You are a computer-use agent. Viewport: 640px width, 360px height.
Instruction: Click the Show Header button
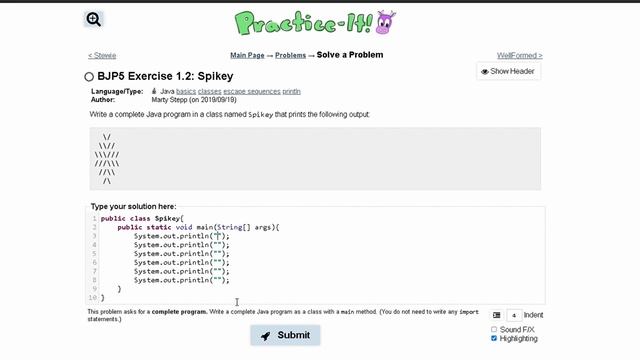508,71
